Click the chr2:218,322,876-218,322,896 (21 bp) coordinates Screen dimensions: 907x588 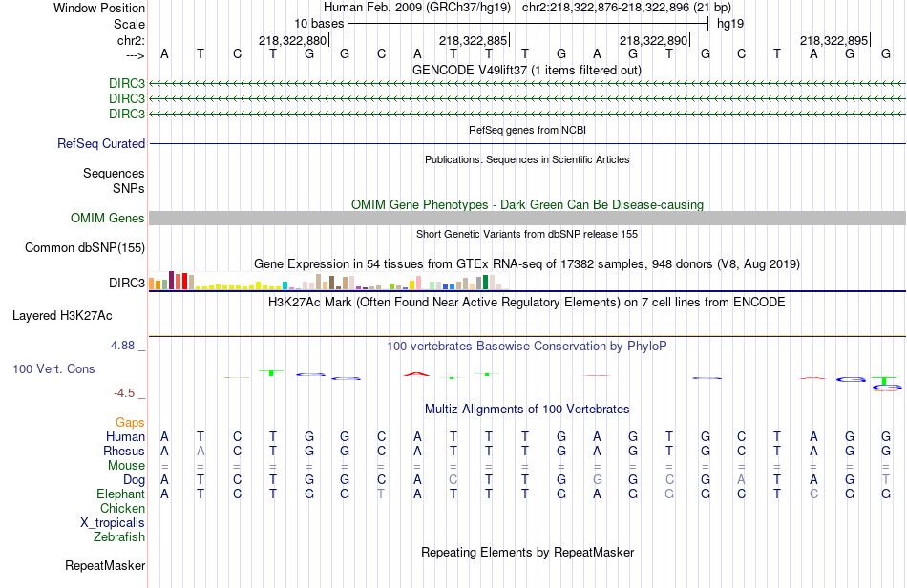click(626, 8)
